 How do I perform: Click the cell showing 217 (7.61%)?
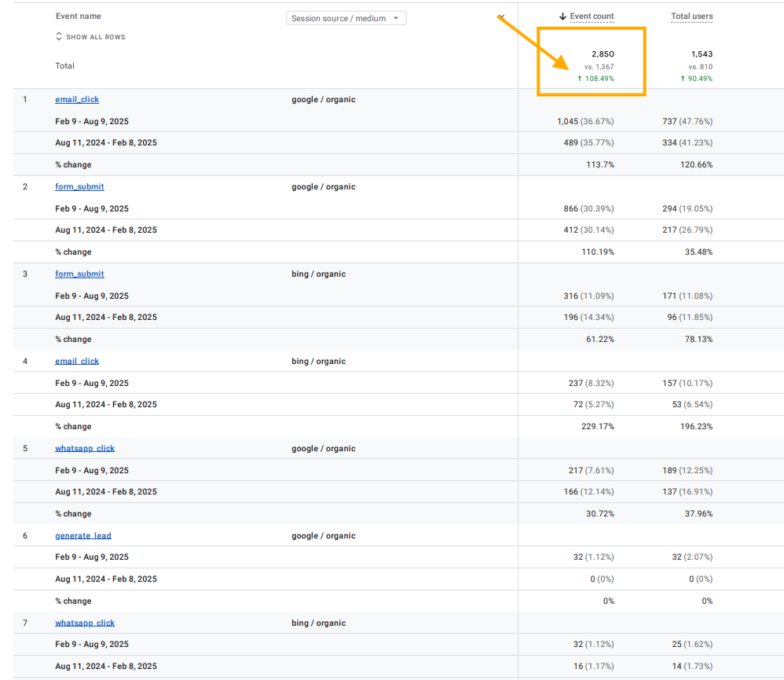[x=592, y=470]
